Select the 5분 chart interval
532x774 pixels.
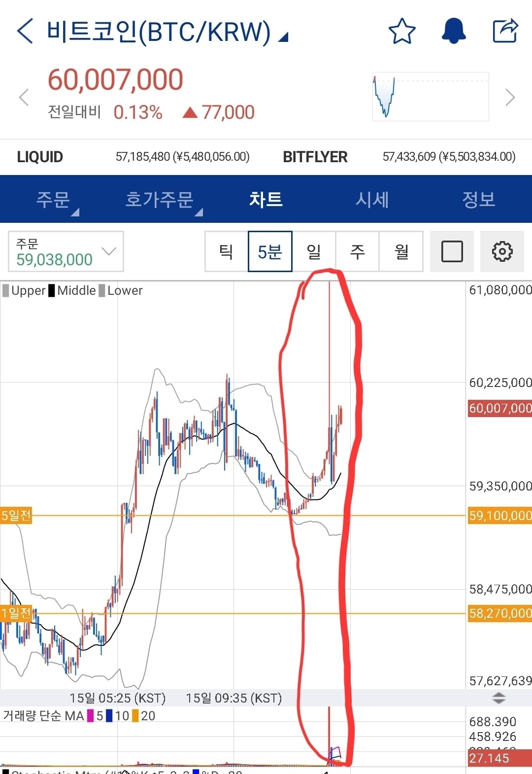point(270,251)
